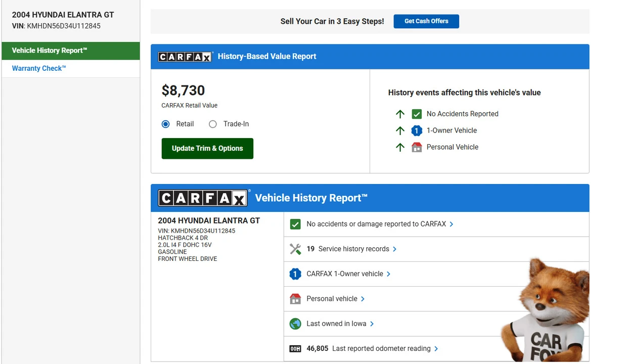Click the No Accidents Reported value event text
The height and width of the screenshot is (364, 627).
[463, 114]
